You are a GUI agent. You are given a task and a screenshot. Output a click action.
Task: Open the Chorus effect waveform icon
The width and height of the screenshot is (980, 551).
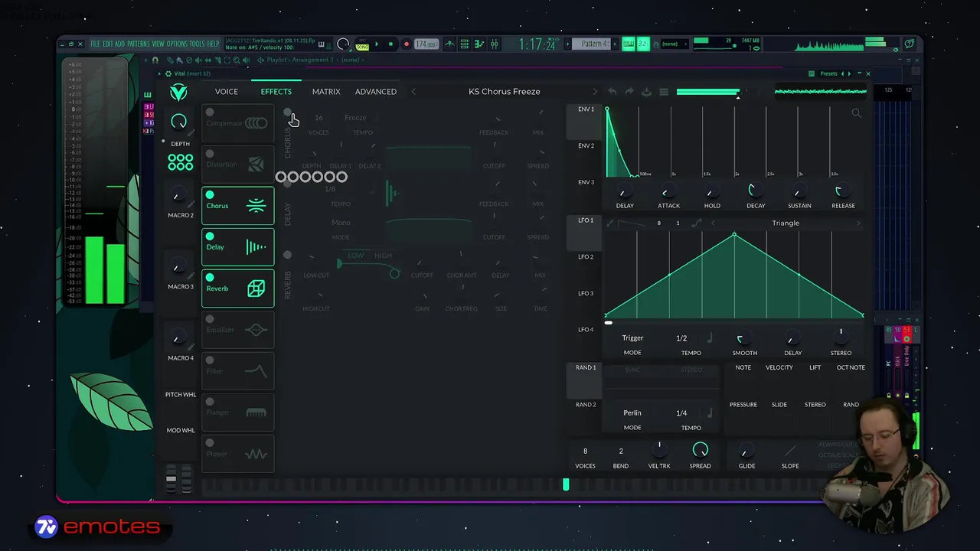256,205
